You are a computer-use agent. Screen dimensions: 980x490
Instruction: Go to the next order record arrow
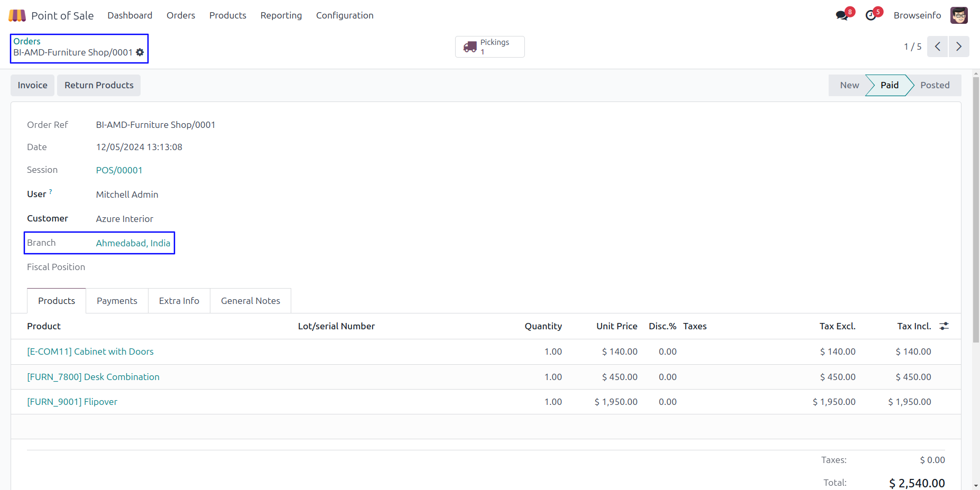(x=959, y=47)
